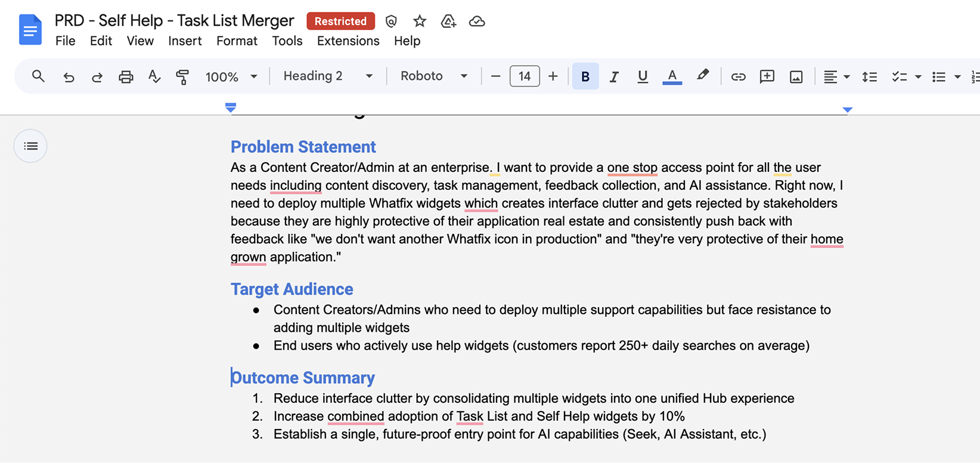Run spelling and grammar check
The image size is (980, 463).
154,76
